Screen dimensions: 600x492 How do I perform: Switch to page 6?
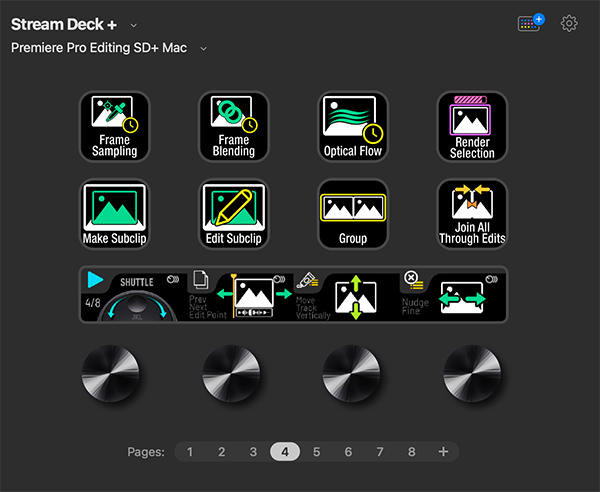coord(348,452)
